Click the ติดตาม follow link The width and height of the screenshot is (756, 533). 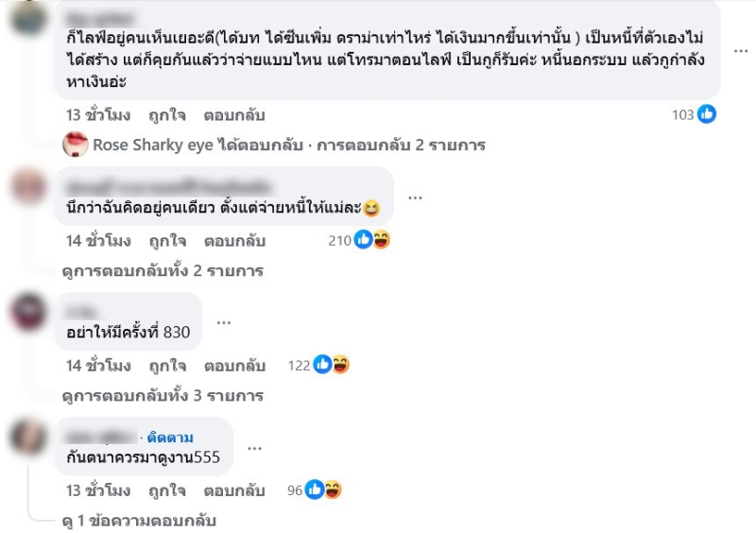(x=171, y=437)
